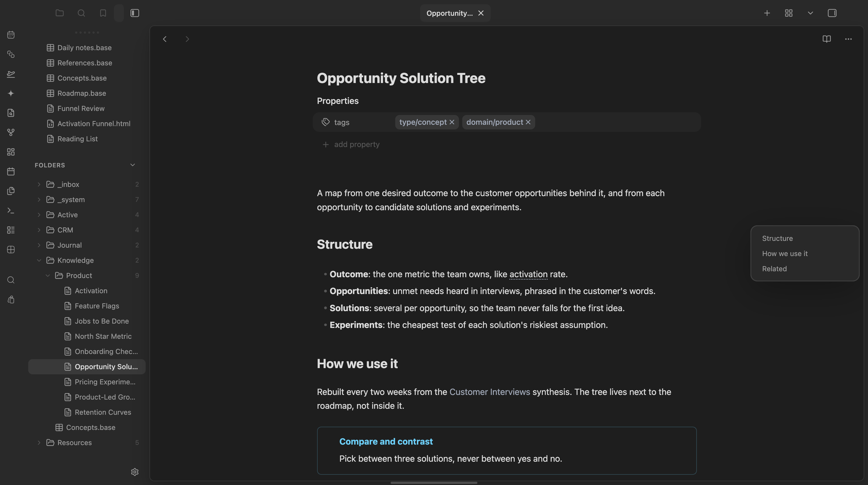Click the horizontal scrollbar at bottom
The width and height of the screenshot is (868, 485).
(434, 483)
